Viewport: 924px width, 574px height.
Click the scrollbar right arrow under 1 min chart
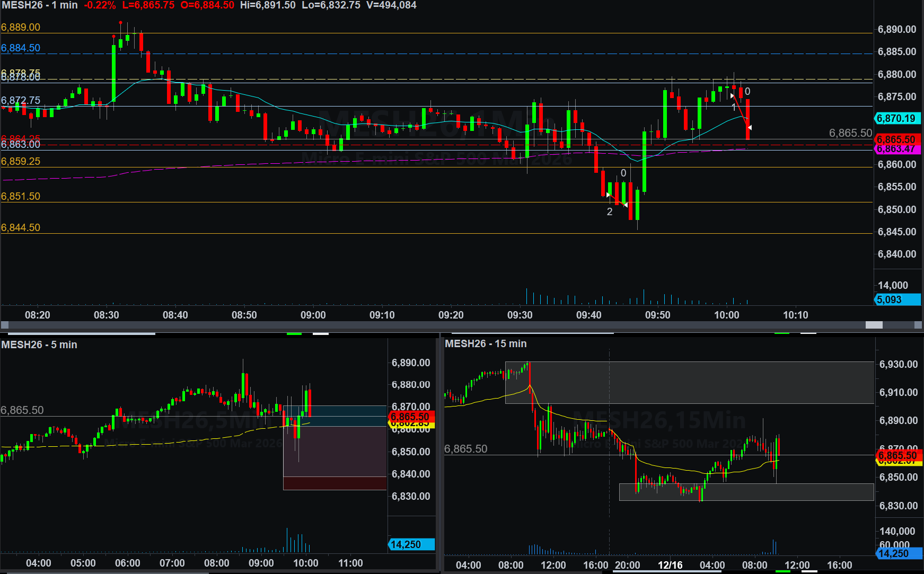(x=919, y=325)
